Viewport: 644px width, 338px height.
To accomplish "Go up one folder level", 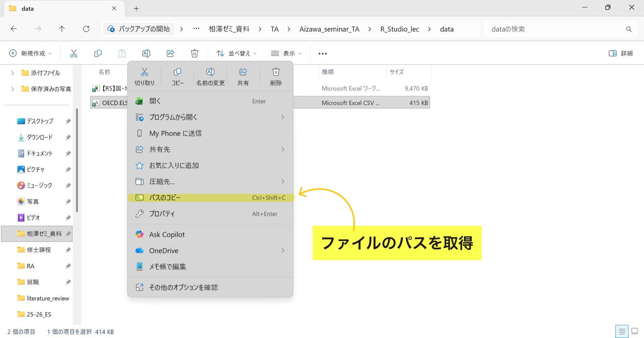I will coord(62,29).
